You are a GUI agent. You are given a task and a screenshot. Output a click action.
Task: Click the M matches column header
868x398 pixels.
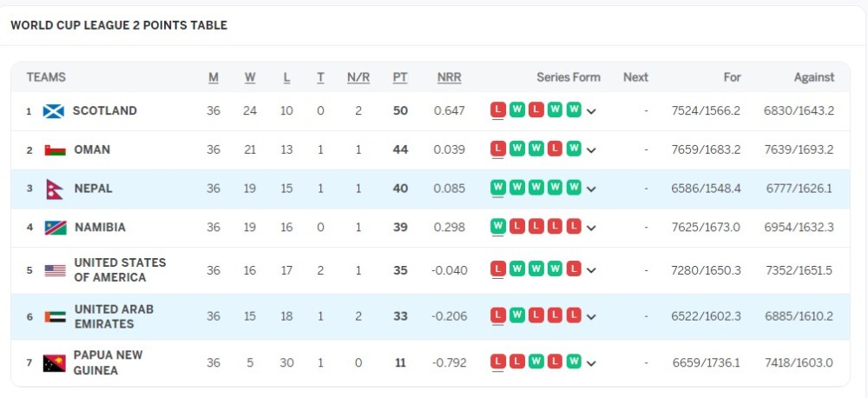pyautogui.click(x=214, y=77)
